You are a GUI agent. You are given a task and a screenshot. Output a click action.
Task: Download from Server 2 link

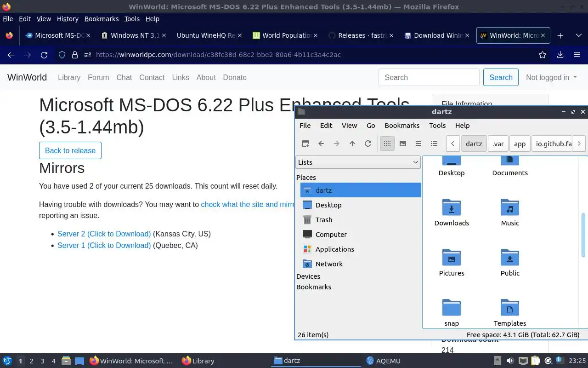pos(104,234)
